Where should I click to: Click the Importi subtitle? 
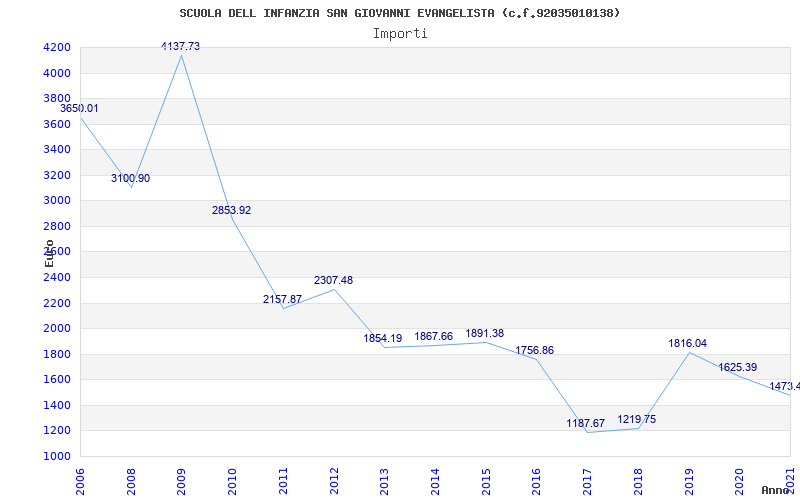pyautogui.click(x=400, y=34)
